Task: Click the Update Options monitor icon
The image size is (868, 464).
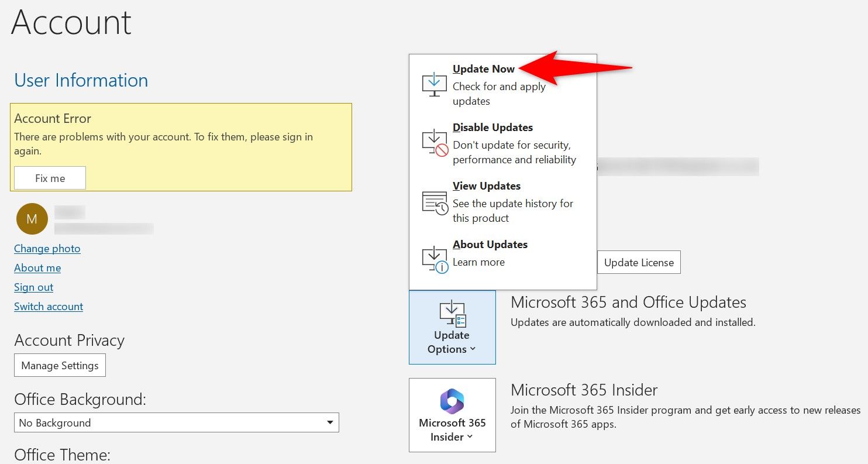Action: 451,313
